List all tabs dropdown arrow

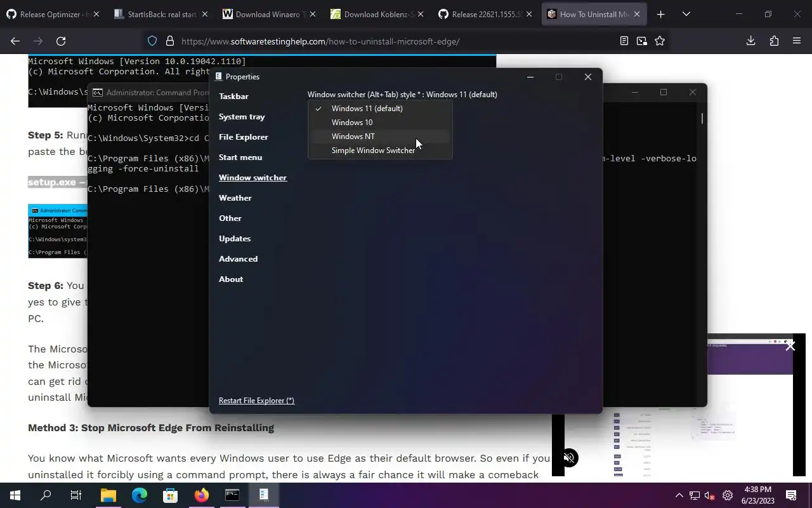click(x=686, y=14)
